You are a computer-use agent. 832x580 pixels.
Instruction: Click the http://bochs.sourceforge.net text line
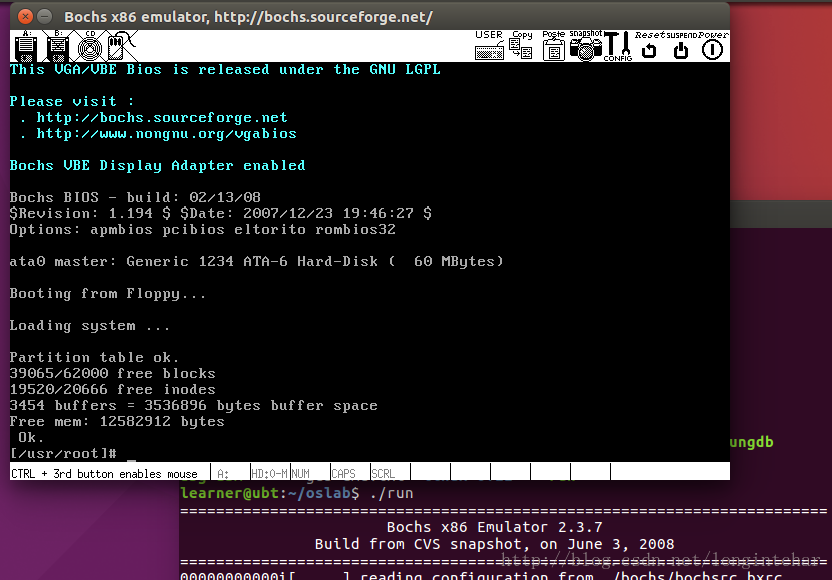coord(161,117)
